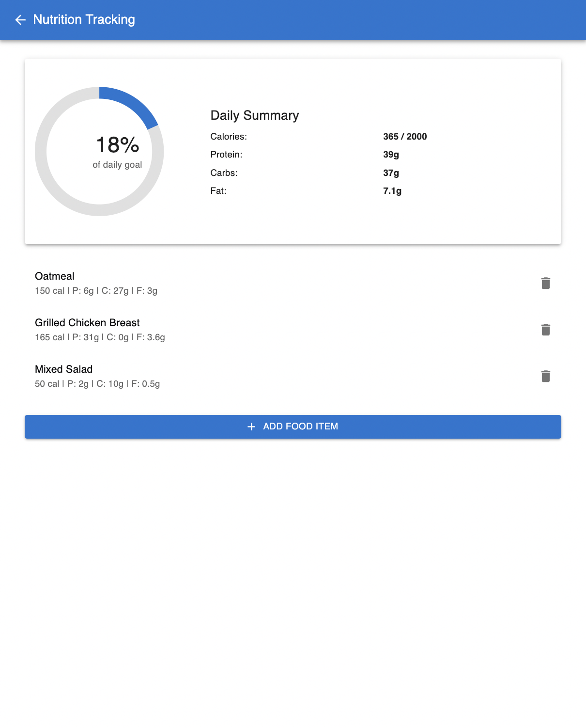Click the plus icon on add button
Image resolution: width=586 pixels, height=728 pixels.
[251, 427]
